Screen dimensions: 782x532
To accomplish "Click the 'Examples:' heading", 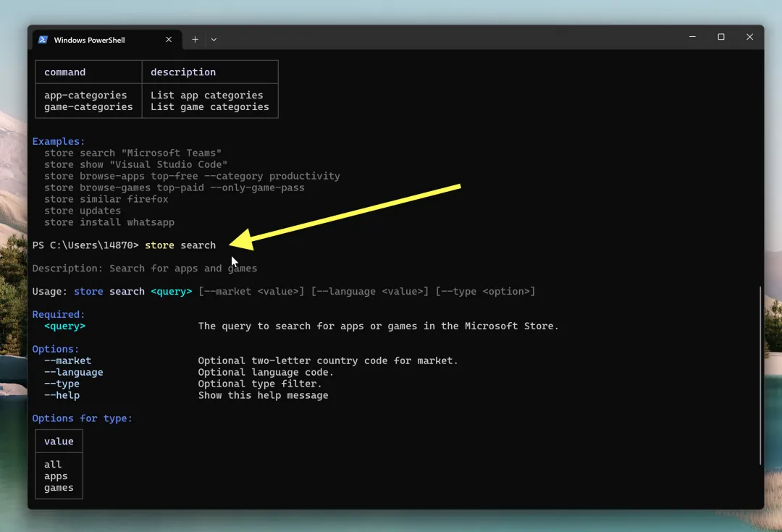I will pos(59,142).
